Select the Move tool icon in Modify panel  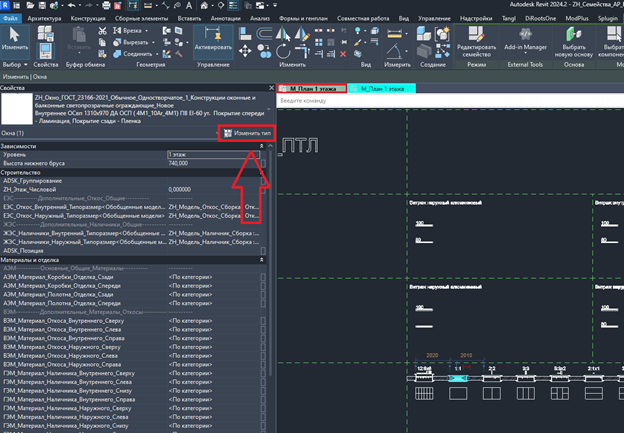pyautogui.click(x=245, y=51)
